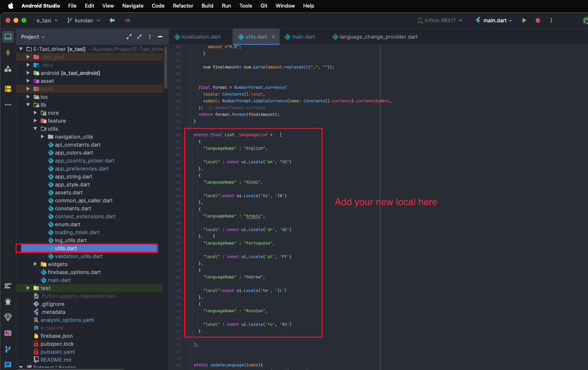Select analysis_options.yaml in the project tree
Screen dimensions: 588x370
point(67,320)
